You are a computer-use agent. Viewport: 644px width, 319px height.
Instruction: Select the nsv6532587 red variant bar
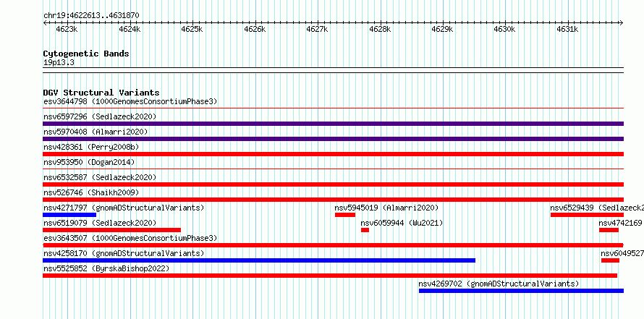point(333,184)
